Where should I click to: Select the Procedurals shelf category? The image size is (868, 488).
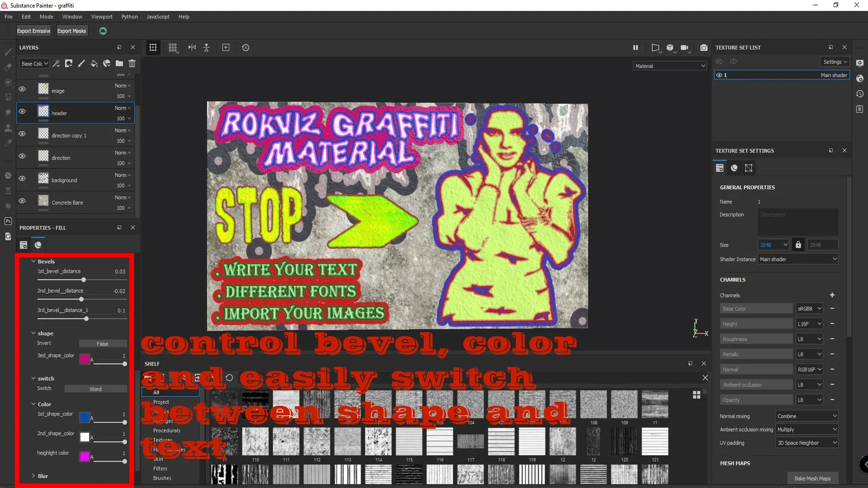167,431
